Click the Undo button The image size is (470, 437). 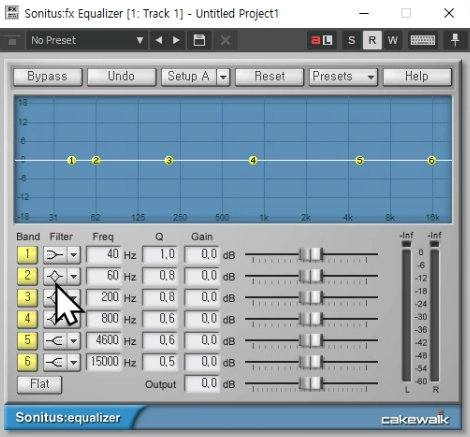[122, 77]
